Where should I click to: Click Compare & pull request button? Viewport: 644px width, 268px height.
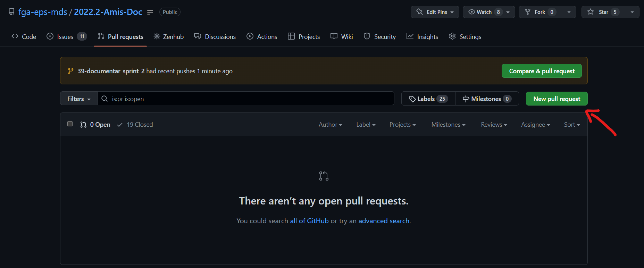[542, 71]
